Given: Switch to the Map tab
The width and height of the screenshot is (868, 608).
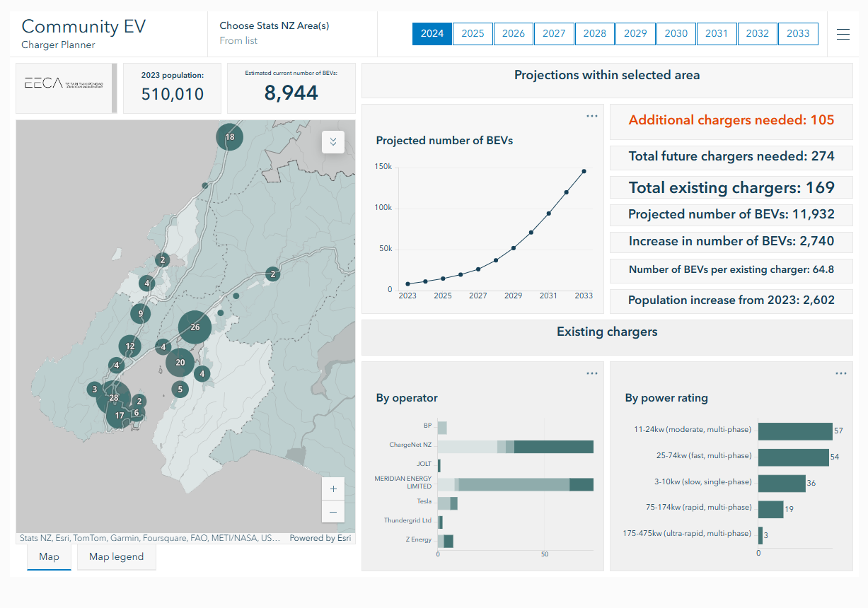Looking at the screenshot, I should tap(49, 557).
